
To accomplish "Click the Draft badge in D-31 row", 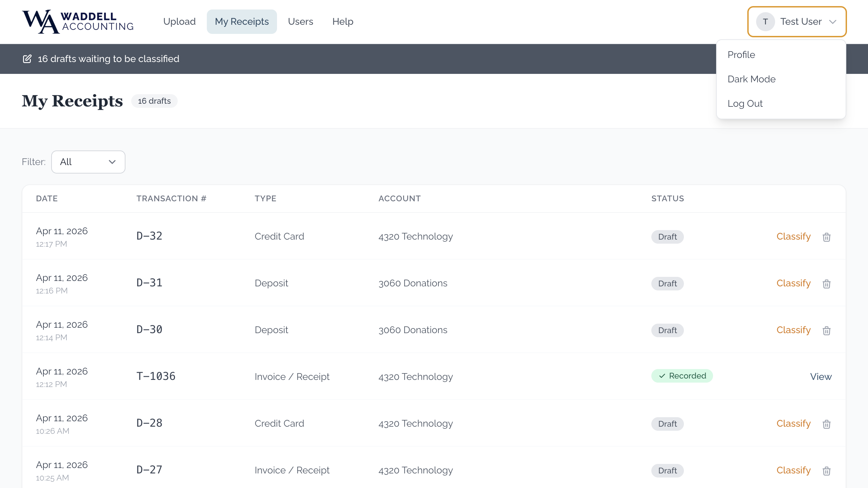I will 667,284.
